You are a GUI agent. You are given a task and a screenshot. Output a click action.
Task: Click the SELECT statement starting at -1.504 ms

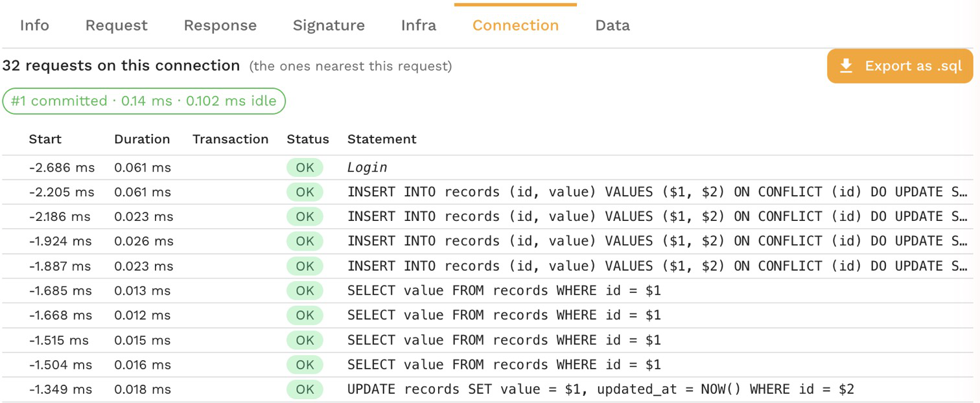(504, 365)
